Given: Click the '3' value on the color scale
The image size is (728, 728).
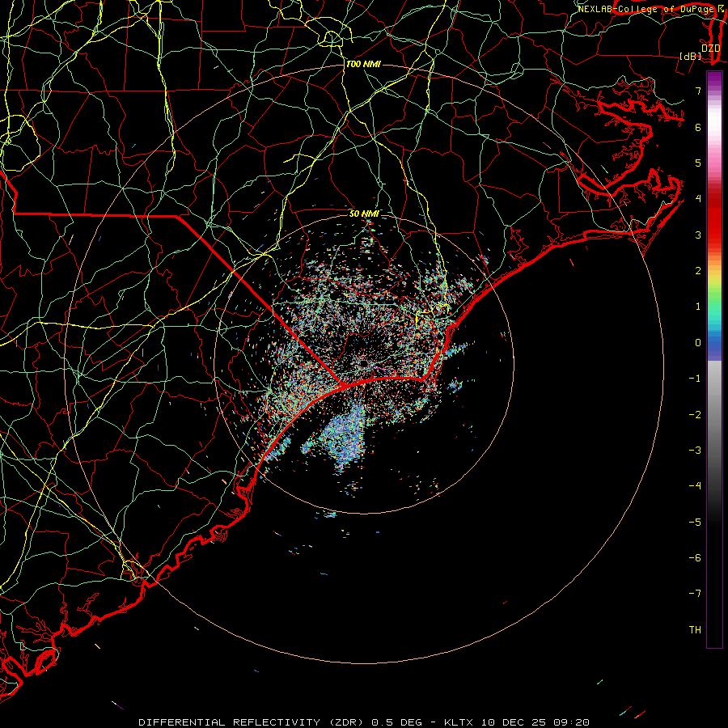Looking at the screenshot, I should point(698,235).
